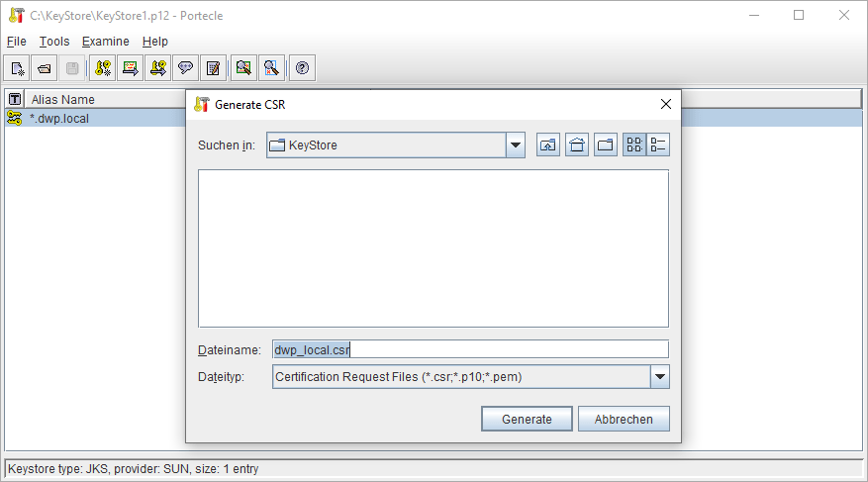Click the Help question mark icon
The width and height of the screenshot is (868, 482).
click(x=303, y=68)
